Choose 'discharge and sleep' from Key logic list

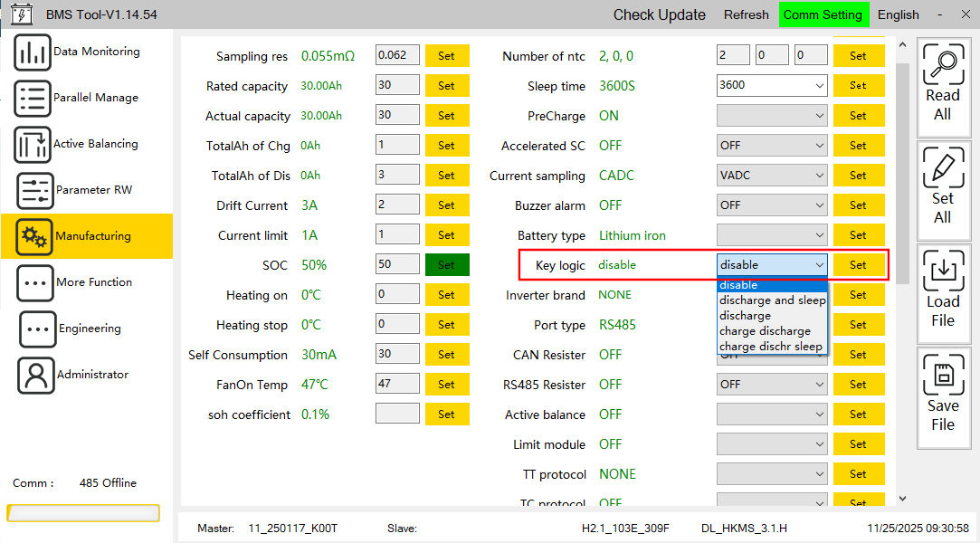[x=772, y=300]
